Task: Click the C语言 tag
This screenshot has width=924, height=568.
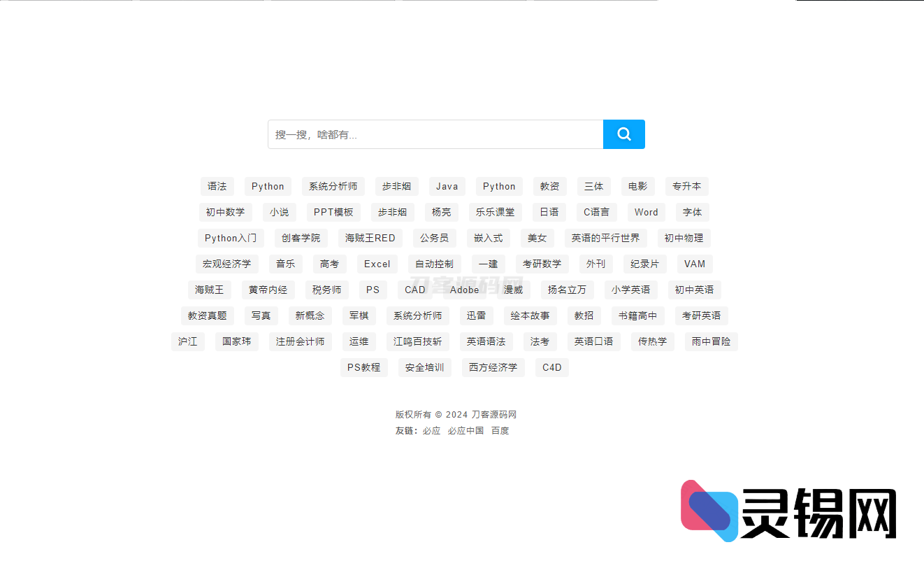Action: point(596,212)
